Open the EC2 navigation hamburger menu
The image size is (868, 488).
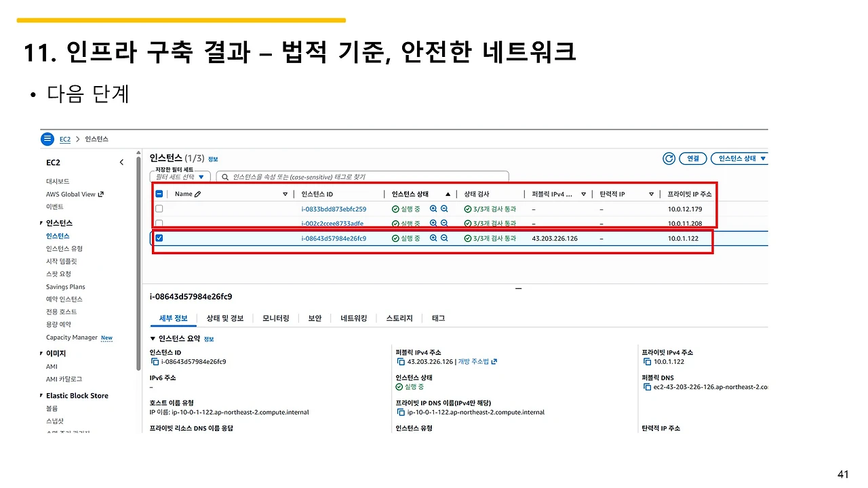pos(47,139)
